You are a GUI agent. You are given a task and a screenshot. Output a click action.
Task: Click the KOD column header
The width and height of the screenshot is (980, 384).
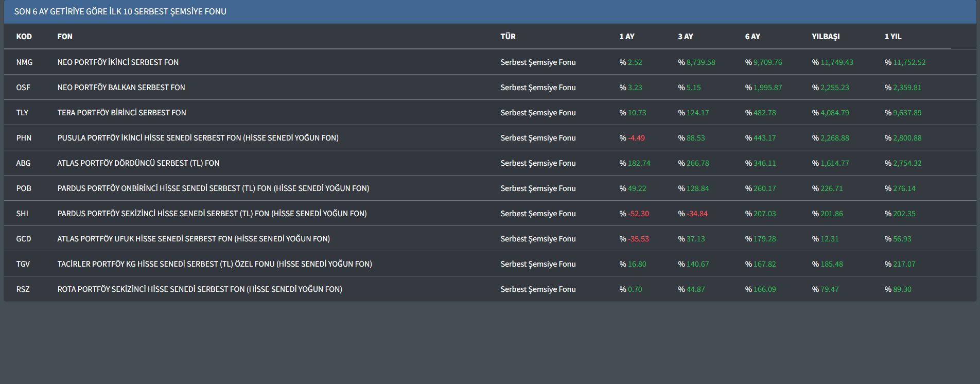pyautogui.click(x=24, y=37)
